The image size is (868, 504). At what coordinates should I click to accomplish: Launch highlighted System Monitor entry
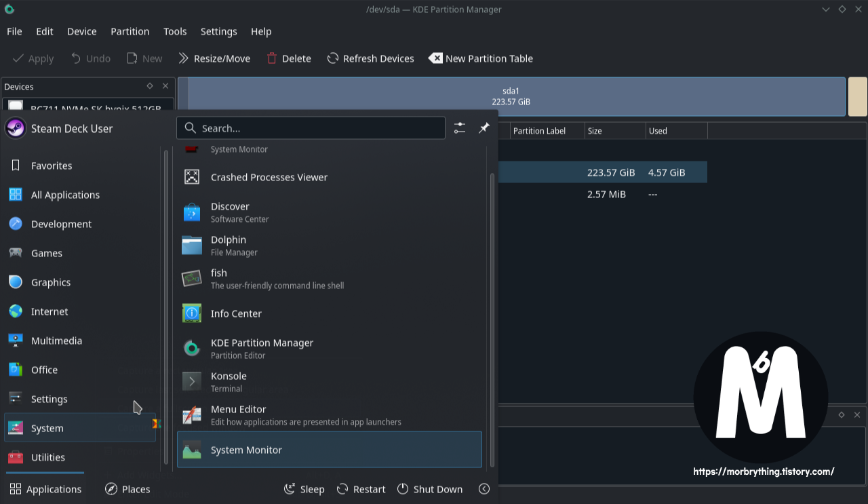click(330, 450)
